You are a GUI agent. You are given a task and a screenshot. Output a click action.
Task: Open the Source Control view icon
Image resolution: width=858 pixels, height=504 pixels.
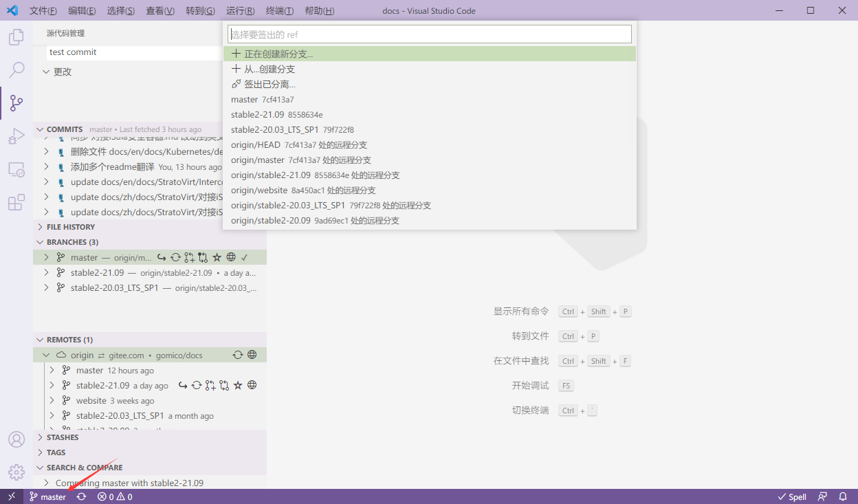pos(16,103)
